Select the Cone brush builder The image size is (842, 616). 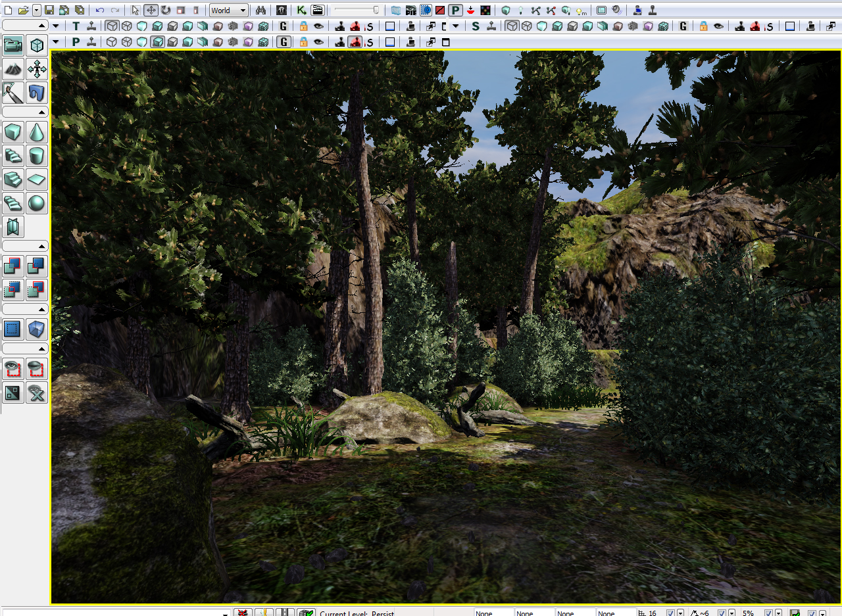click(x=37, y=131)
